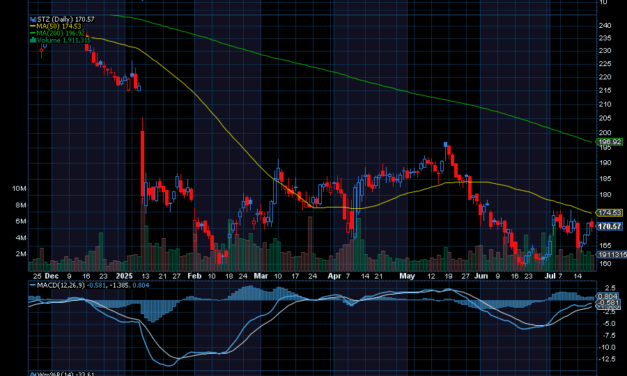627x376 pixels.
Task: Click the yellow 174.53 price tag on the axis
Action: click(609, 213)
